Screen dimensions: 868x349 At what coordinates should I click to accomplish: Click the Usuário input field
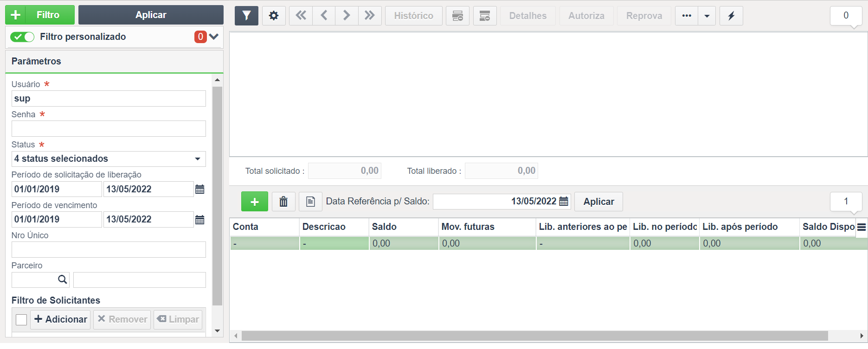tap(109, 98)
